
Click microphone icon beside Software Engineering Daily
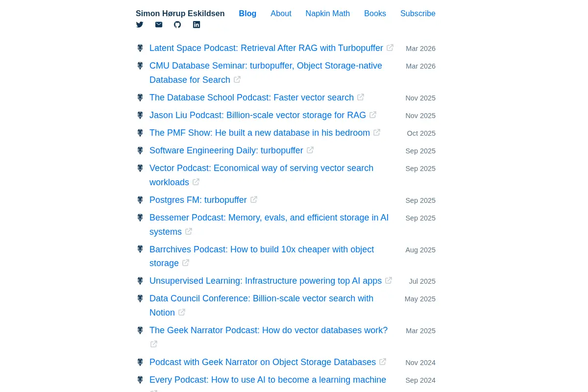point(140,150)
